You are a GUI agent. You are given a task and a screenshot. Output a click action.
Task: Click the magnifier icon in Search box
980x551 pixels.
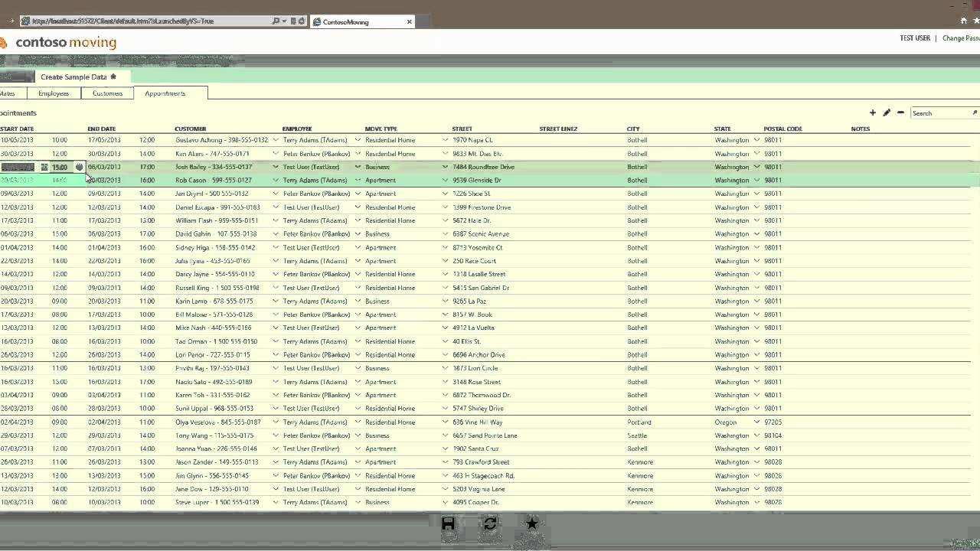[x=975, y=112]
